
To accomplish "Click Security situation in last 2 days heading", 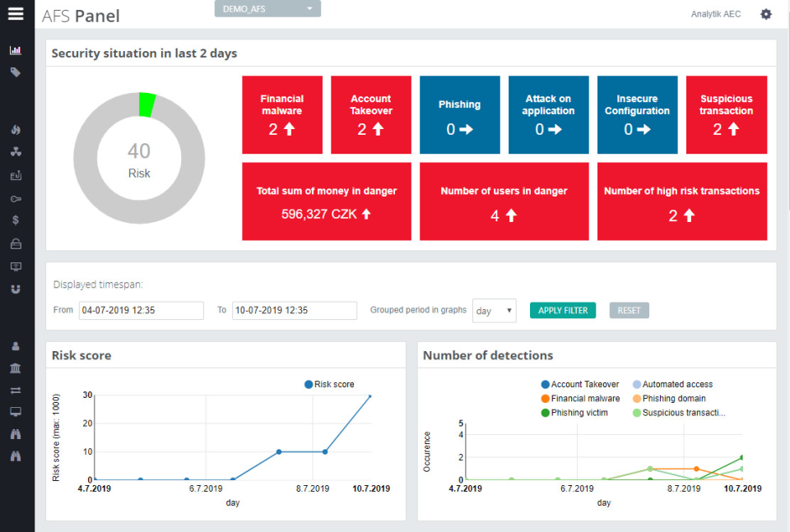I will click(144, 53).
